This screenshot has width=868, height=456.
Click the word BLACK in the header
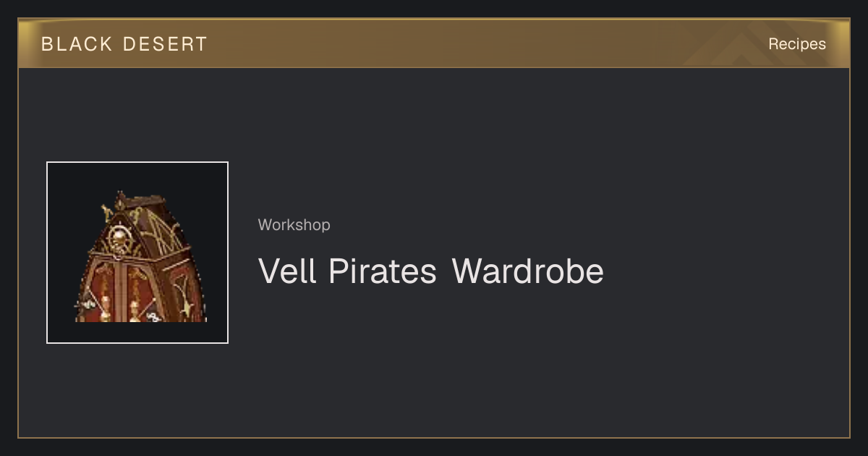(x=77, y=44)
